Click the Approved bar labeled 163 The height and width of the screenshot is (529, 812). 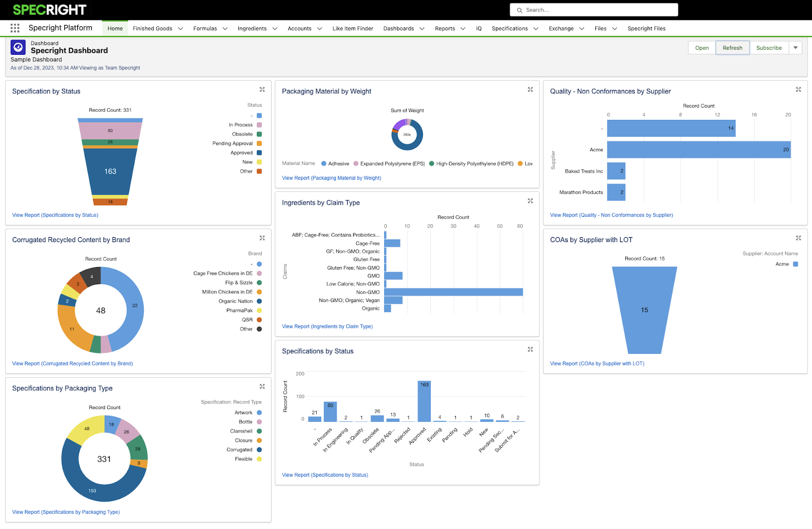coord(424,401)
